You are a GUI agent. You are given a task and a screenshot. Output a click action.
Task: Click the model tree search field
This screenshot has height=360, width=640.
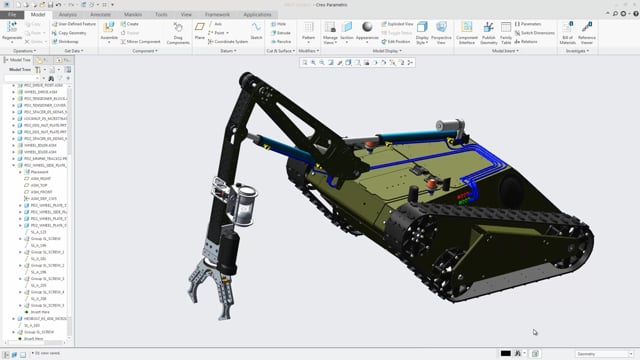21,78
